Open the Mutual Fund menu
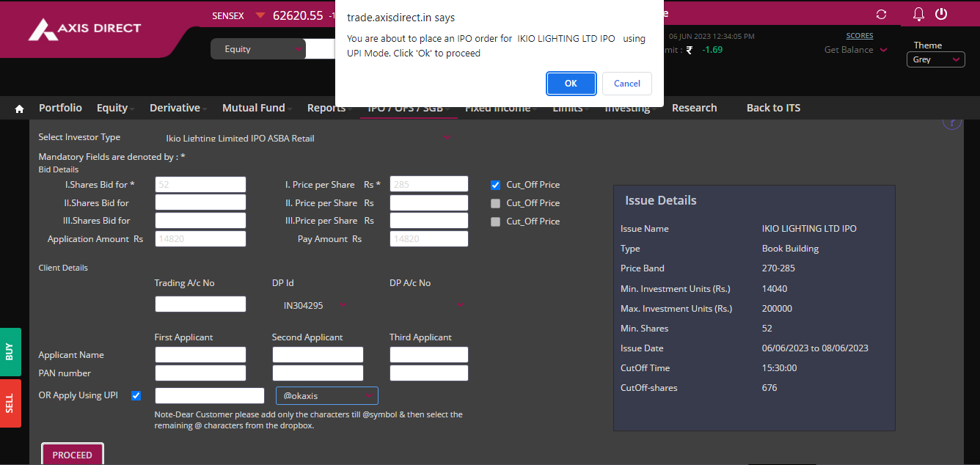This screenshot has height=465, width=980. click(x=253, y=108)
